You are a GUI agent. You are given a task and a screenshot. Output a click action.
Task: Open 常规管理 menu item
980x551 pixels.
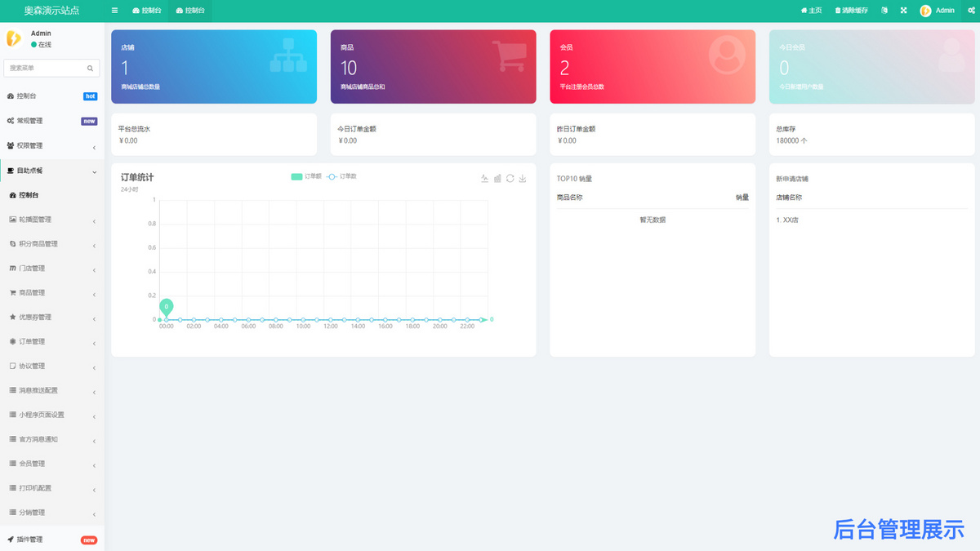[52, 121]
